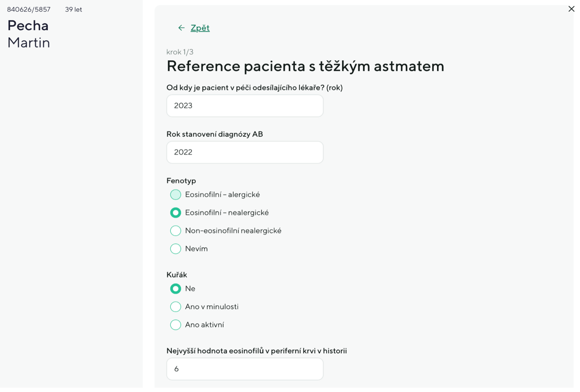Screen dimensions: 580x392
Task: Choose Ano v minulosti smoker option
Action: pos(176,307)
